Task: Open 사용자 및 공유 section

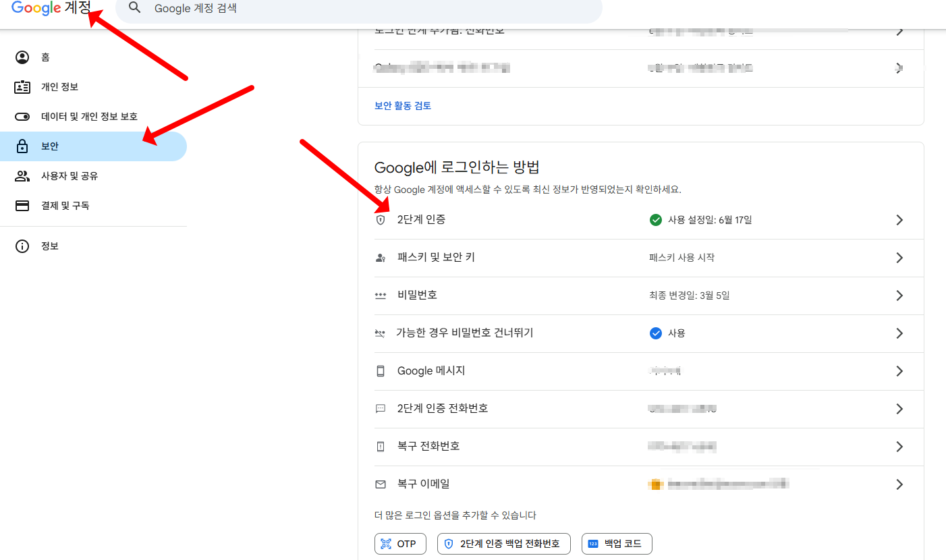Action: [93, 176]
